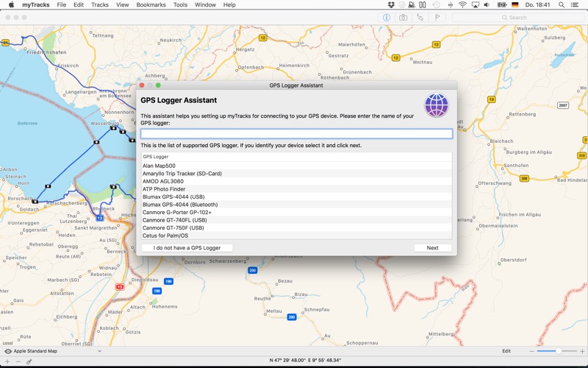Click the clock showing Do. 18:41
588x368 pixels.
pyautogui.click(x=538, y=5)
